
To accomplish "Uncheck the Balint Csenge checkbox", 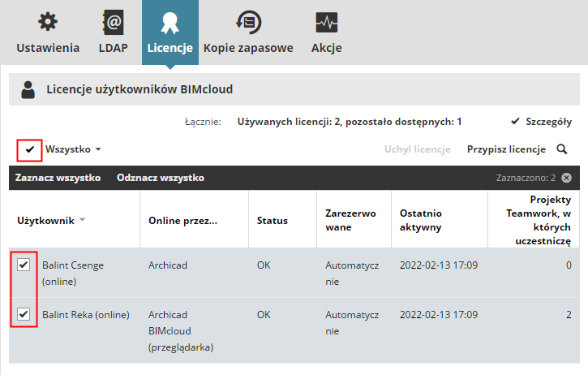I will (23, 264).
